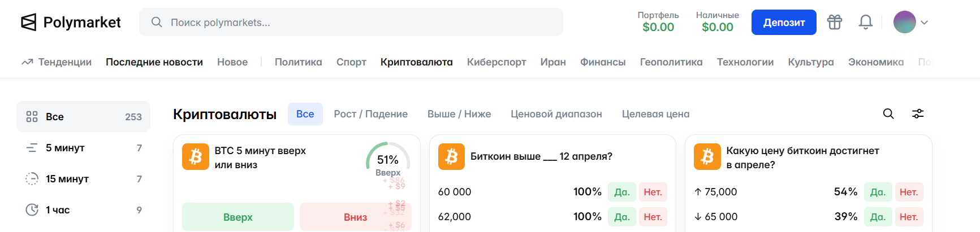Image resolution: width=980 pixels, height=232 pixels.
Task: Click the search magnifier in the Криптовалюты header
Action: coord(888,114)
